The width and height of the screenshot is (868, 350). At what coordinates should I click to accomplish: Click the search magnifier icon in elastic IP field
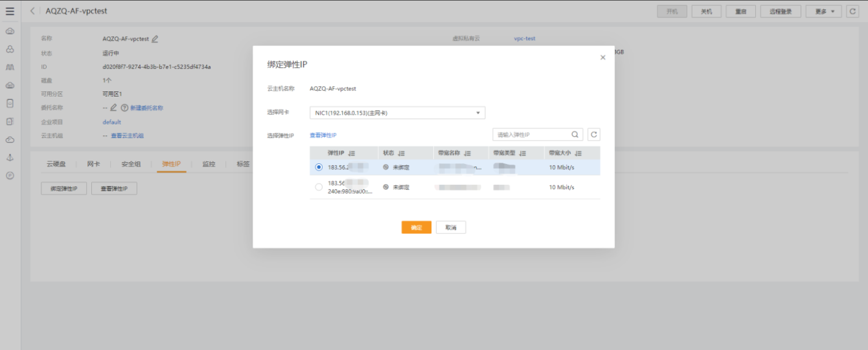click(575, 135)
